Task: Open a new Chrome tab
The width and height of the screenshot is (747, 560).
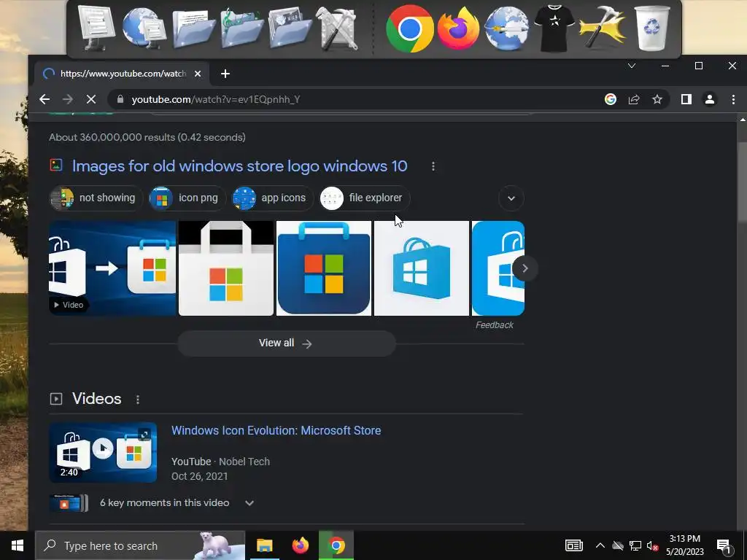Action: tap(225, 74)
